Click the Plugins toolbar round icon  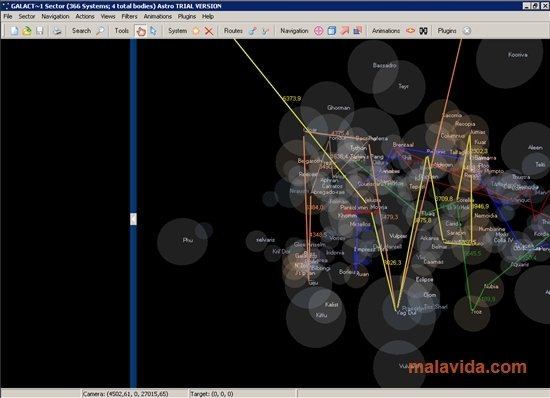[467, 31]
